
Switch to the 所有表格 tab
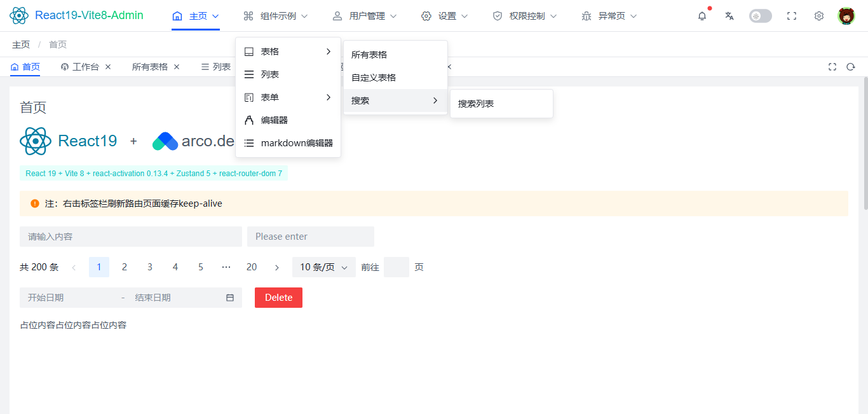click(x=150, y=67)
